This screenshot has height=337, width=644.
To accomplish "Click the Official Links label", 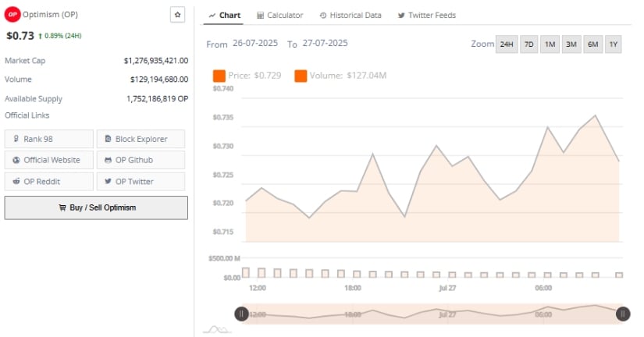I will click(x=27, y=115).
